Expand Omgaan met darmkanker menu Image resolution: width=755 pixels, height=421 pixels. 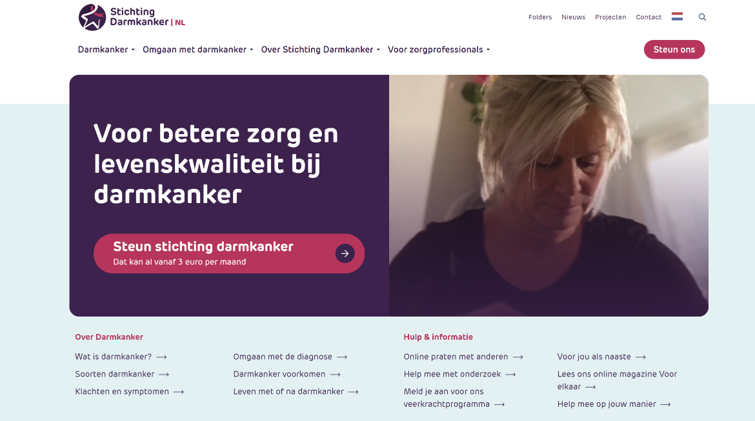click(x=197, y=50)
